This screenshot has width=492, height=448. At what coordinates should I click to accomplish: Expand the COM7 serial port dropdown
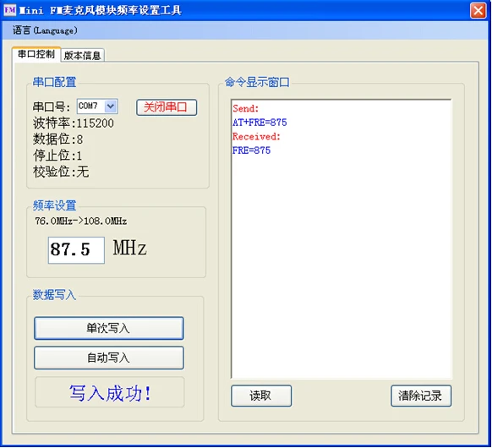(111, 106)
